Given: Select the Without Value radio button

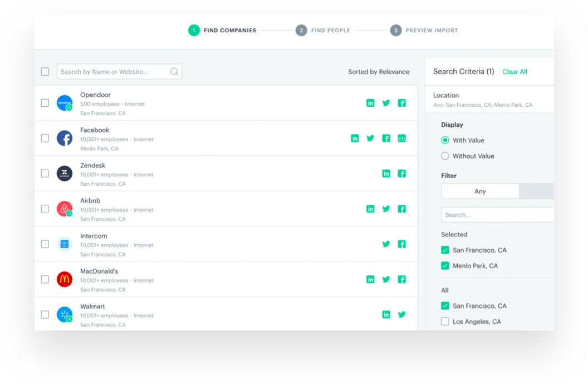Looking at the screenshot, I should [x=445, y=156].
